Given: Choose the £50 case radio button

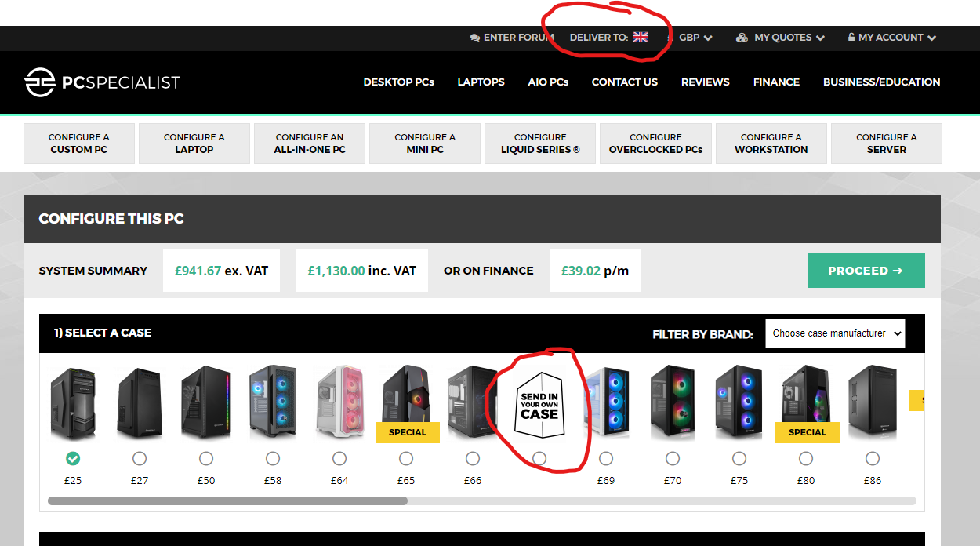Looking at the screenshot, I should [x=206, y=458].
